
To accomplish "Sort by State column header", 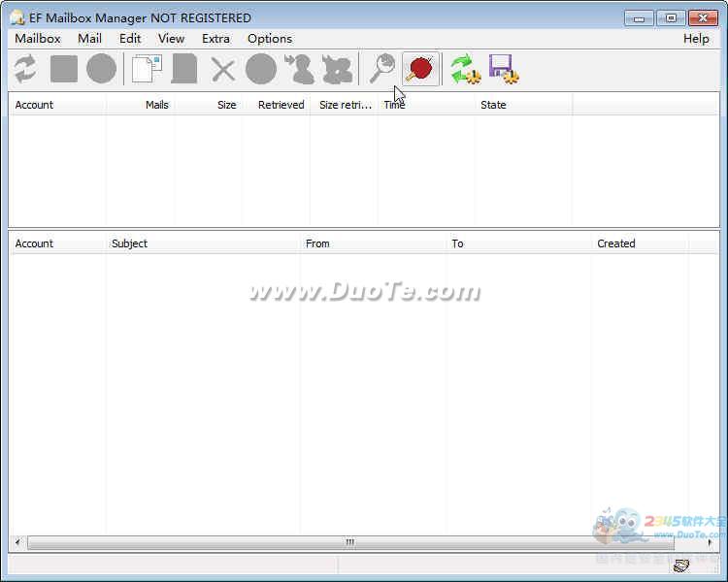I will [x=523, y=105].
